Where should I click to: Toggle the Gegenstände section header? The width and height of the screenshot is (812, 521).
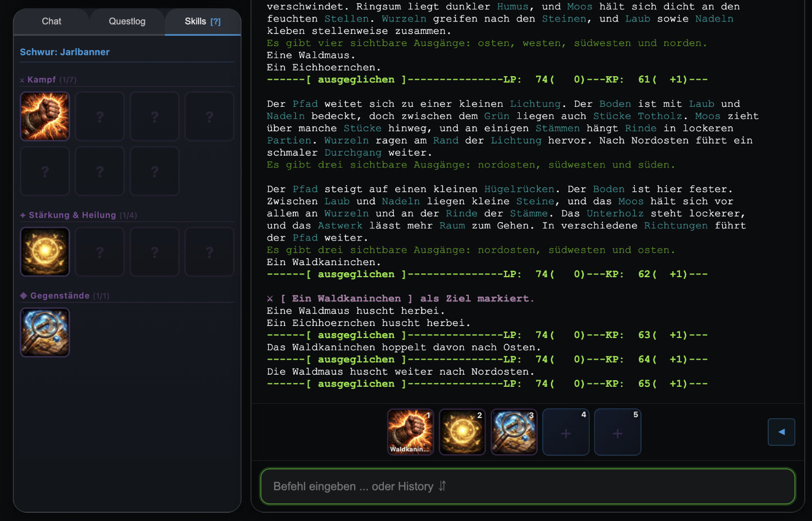pyautogui.click(x=60, y=295)
